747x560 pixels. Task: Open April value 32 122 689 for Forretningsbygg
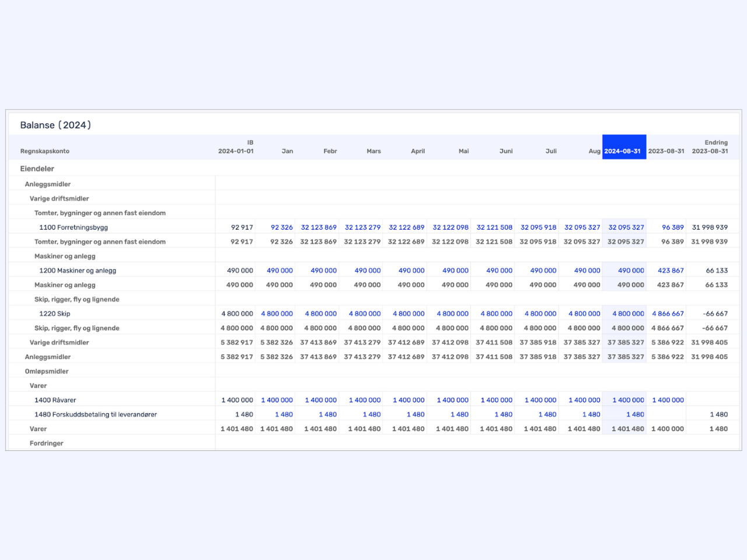pyautogui.click(x=407, y=228)
